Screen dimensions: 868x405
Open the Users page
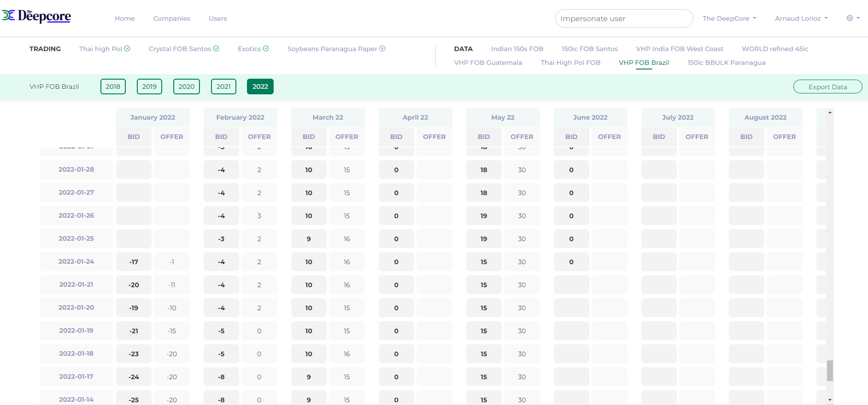coord(218,18)
